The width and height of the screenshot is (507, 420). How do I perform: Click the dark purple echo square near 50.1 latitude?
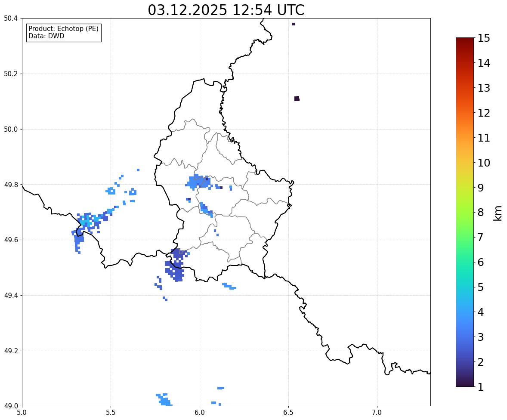pyautogui.click(x=297, y=99)
